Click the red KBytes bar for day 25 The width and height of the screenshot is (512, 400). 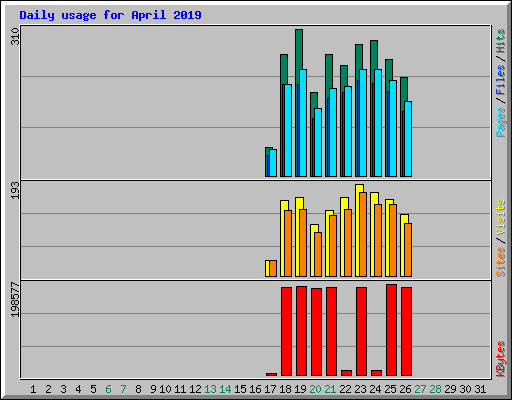(x=391, y=330)
